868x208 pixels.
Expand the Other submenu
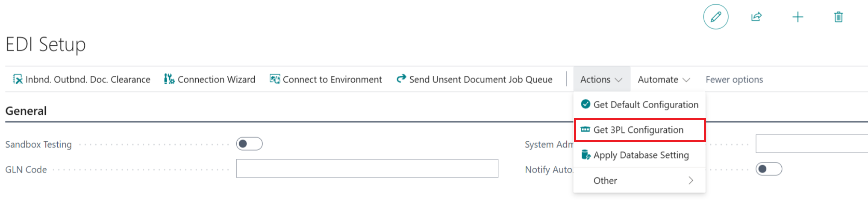(639, 181)
